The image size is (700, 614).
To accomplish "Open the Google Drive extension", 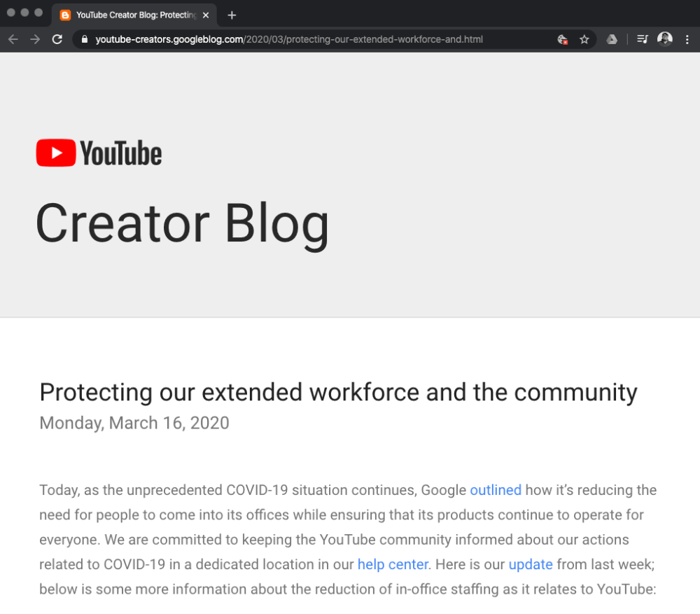I will coord(612,39).
